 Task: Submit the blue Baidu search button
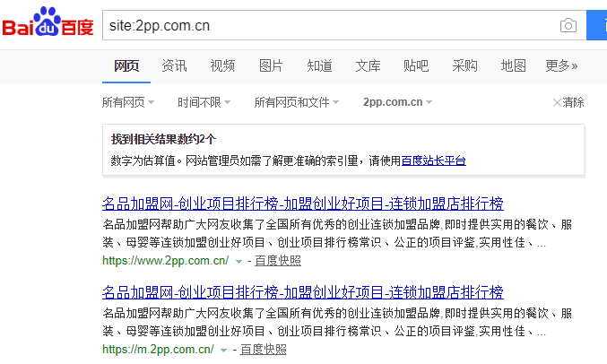(x=597, y=26)
